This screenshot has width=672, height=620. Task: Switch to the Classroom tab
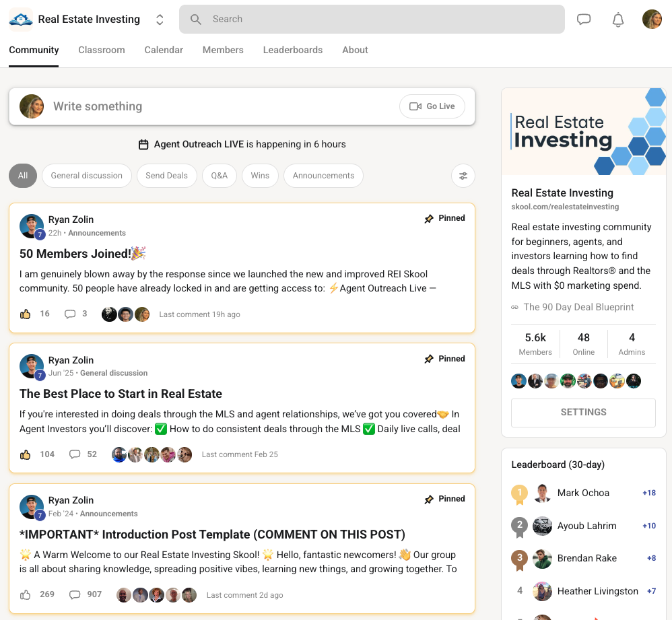pyautogui.click(x=102, y=50)
